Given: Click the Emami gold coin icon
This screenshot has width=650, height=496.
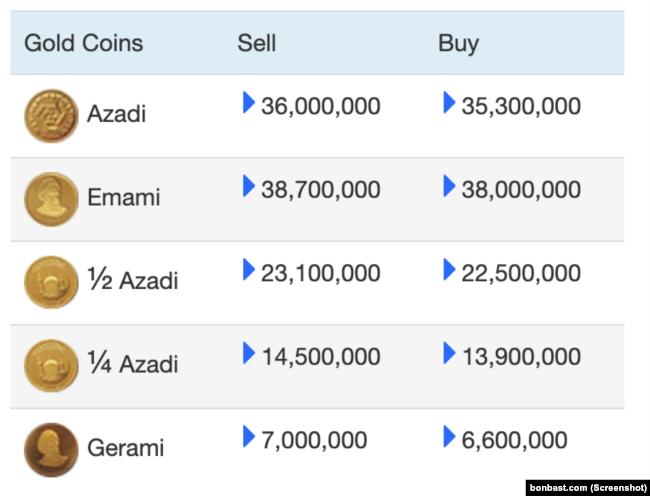Looking at the screenshot, I should click(x=51, y=199).
